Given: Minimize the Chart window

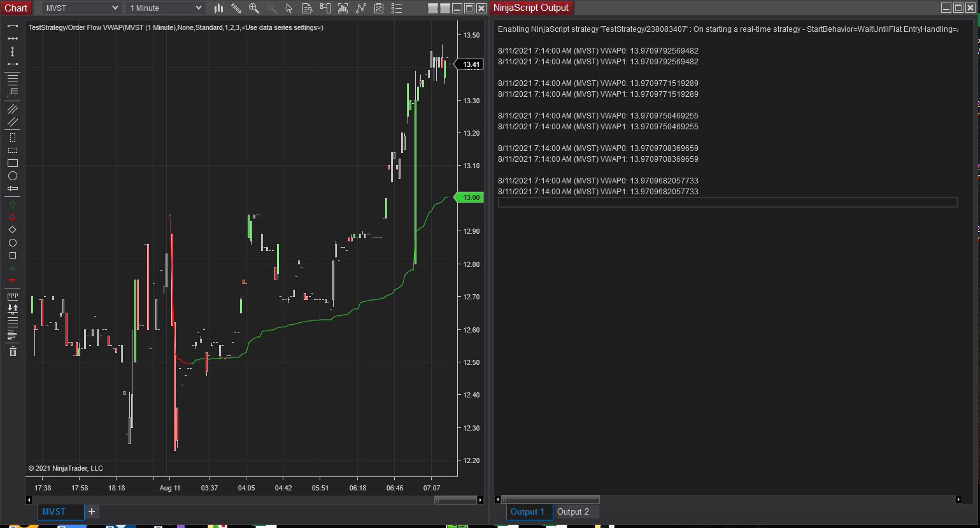Looking at the screenshot, I should pyautogui.click(x=457, y=8).
